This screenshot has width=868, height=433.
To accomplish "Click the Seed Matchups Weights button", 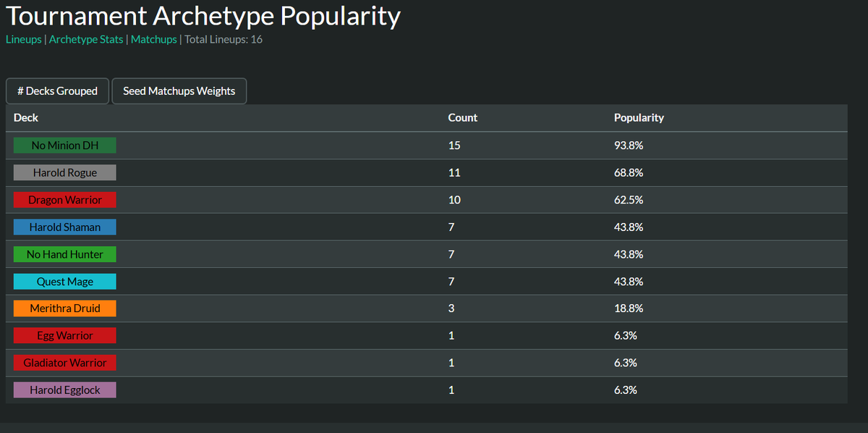I will point(179,91).
